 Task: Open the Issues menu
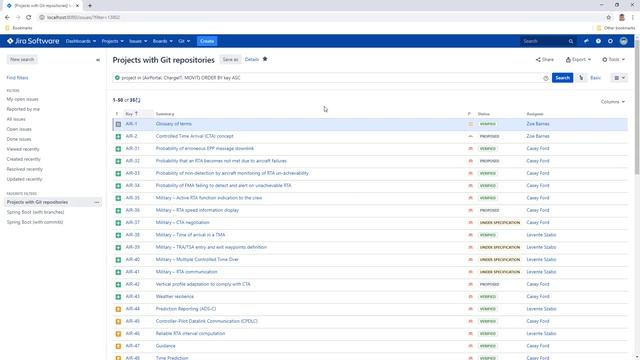pyautogui.click(x=138, y=41)
